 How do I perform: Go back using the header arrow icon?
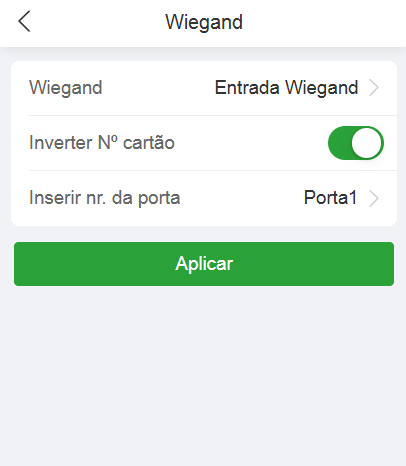coord(24,21)
